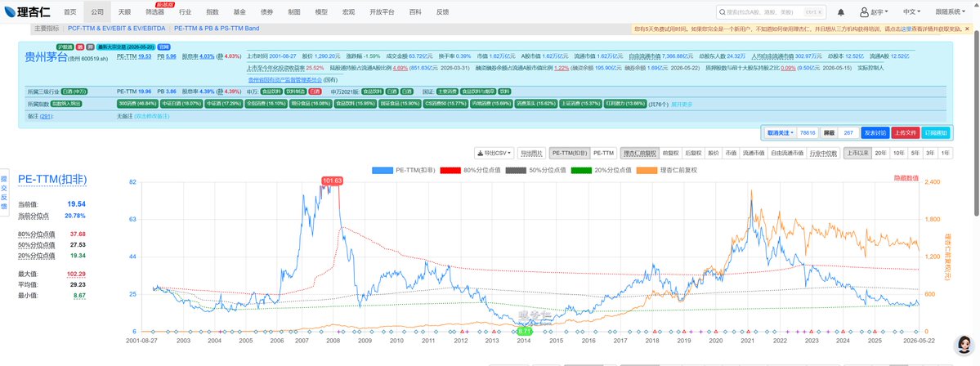The height and width of the screenshot is (366, 980).
Task: Select 自由流通市值 overlay option
Action: (787, 153)
